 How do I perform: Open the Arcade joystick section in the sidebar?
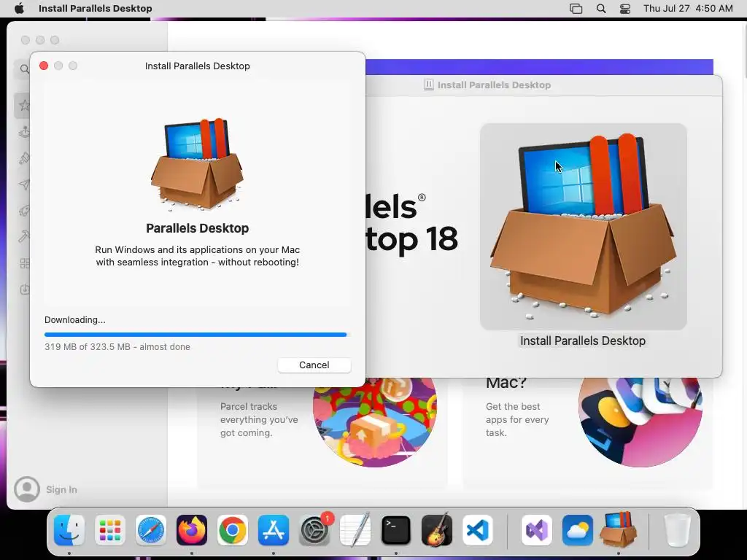(x=24, y=131)
